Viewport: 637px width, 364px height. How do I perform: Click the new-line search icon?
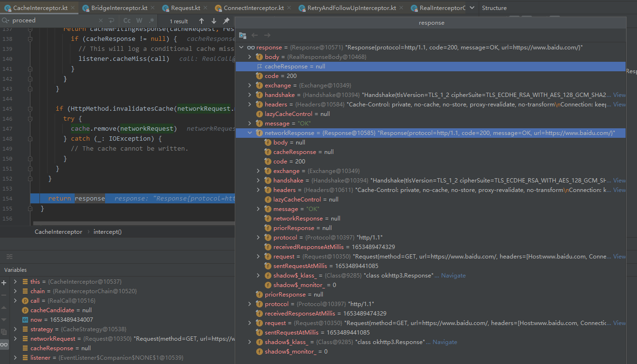pyautogui.click(x=111, y=20)
